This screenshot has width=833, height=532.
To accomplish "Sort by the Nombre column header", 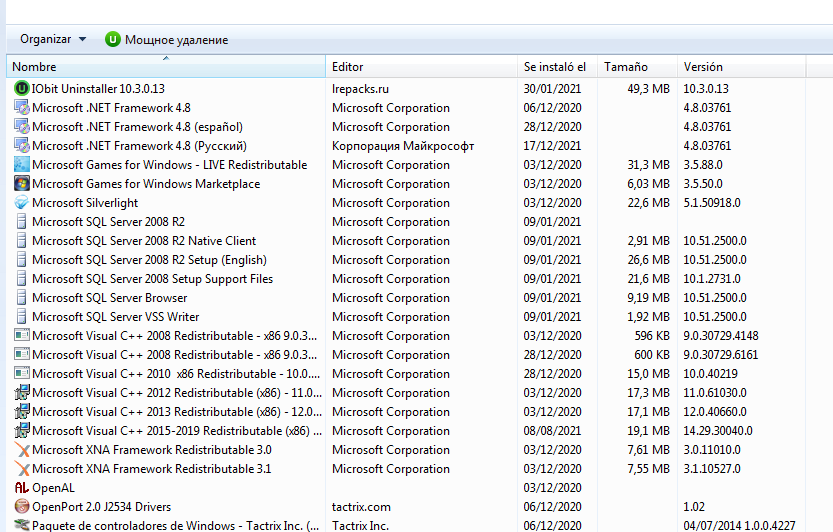I will coord(166,66).
